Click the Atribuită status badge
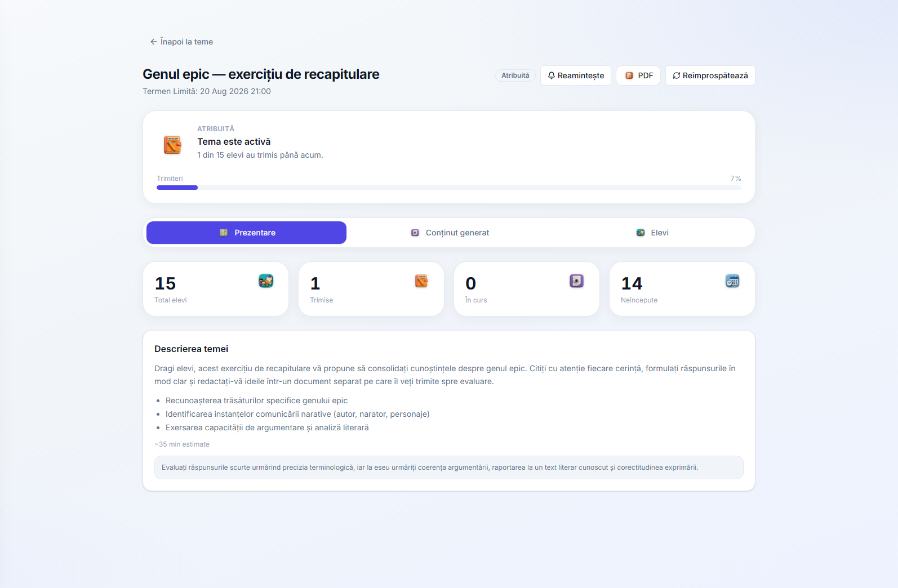This screenshot has height=588, width=898. (x=515, y=75)
